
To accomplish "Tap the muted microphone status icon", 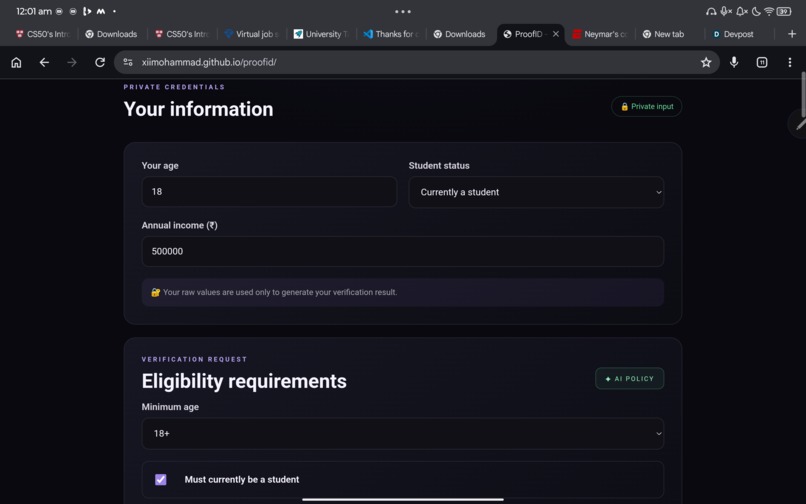I will pos(726,11).
